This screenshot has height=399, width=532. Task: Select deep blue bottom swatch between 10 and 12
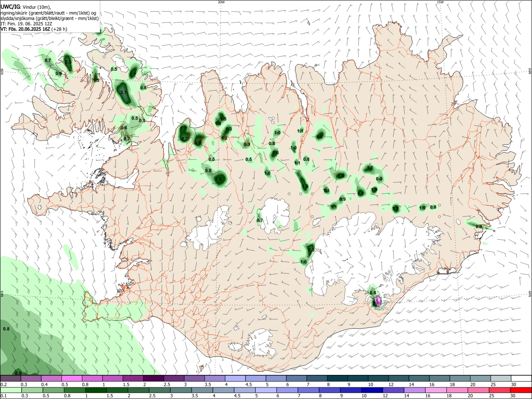(x=372, y=390)
